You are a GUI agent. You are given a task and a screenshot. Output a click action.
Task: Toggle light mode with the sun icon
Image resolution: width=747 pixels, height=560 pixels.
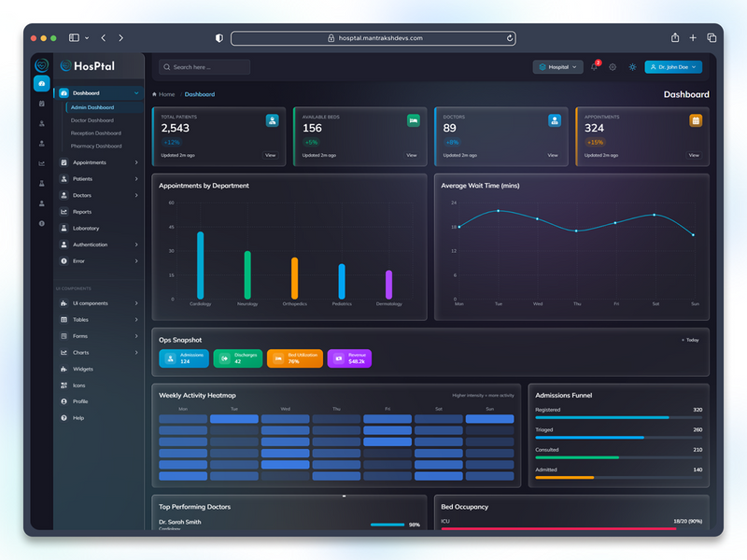click(x=632, y=66)
